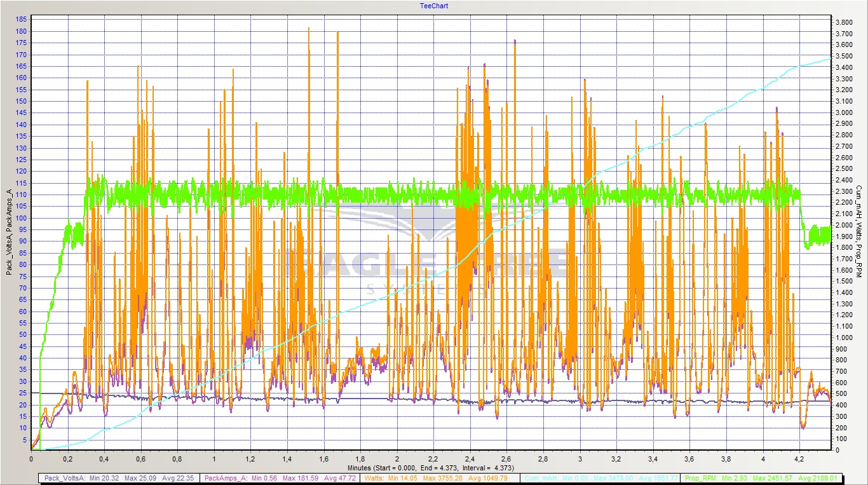Click the TeeChart title at top
The width and height of the screenshot is (868, 485).
click(434, 6)
